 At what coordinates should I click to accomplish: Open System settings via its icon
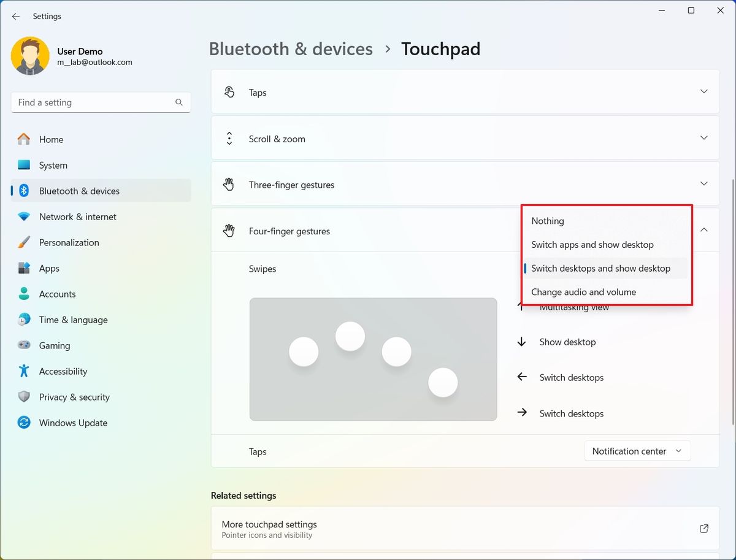point(23,165)
